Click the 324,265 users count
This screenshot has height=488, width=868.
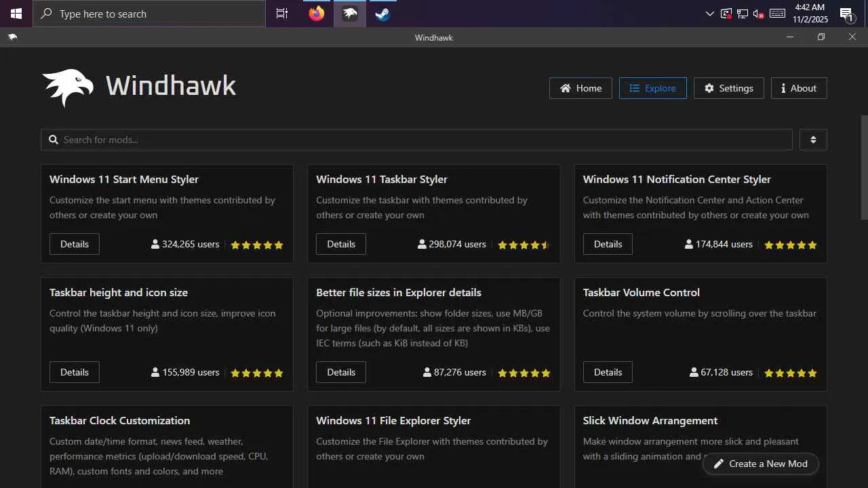185,244
